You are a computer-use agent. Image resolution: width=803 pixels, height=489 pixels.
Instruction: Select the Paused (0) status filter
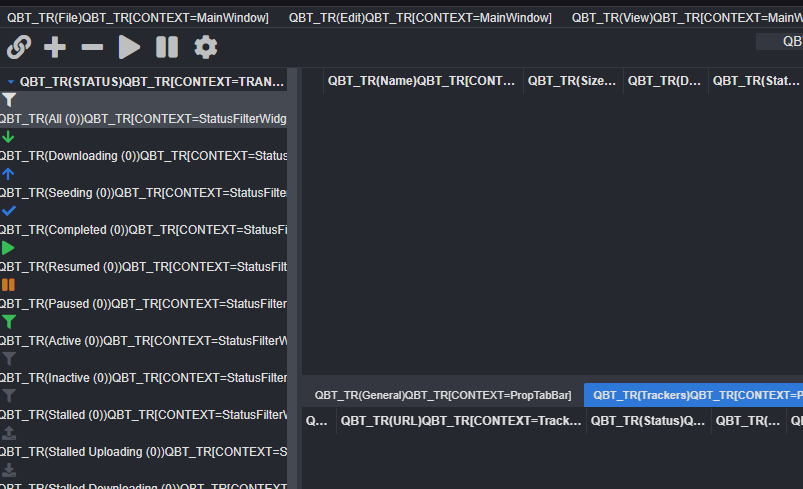pos(143,304)
